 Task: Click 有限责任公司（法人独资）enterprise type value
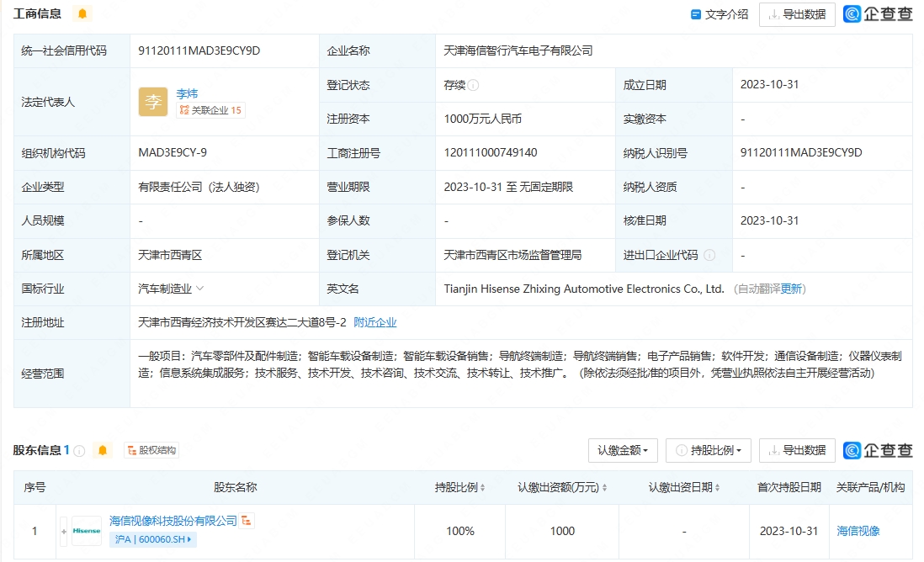(x=199, y=187)
